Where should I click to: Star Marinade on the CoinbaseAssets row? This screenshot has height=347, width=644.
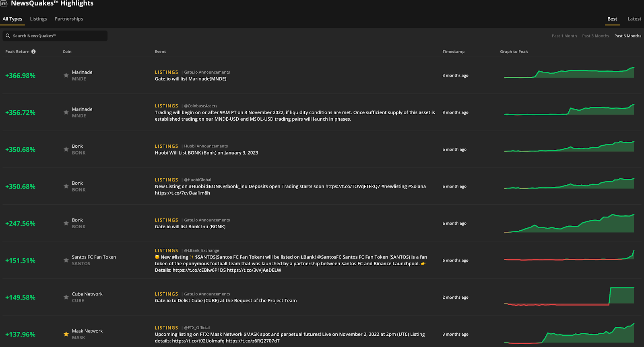click(66, 112)
